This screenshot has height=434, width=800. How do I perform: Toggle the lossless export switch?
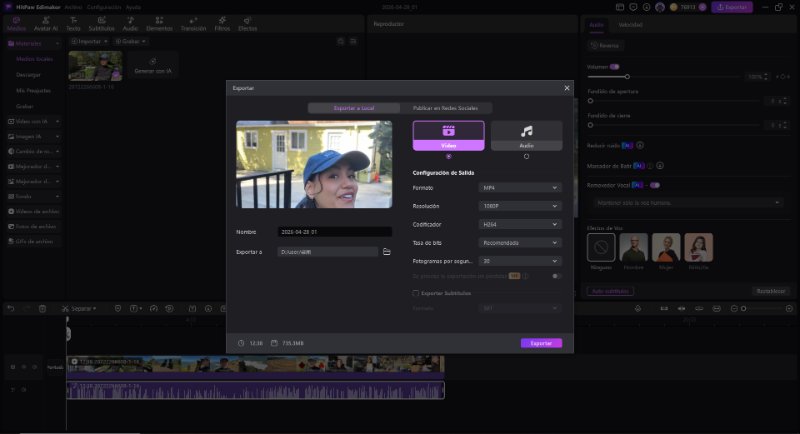pyautogui.click(x=557, y=276)
